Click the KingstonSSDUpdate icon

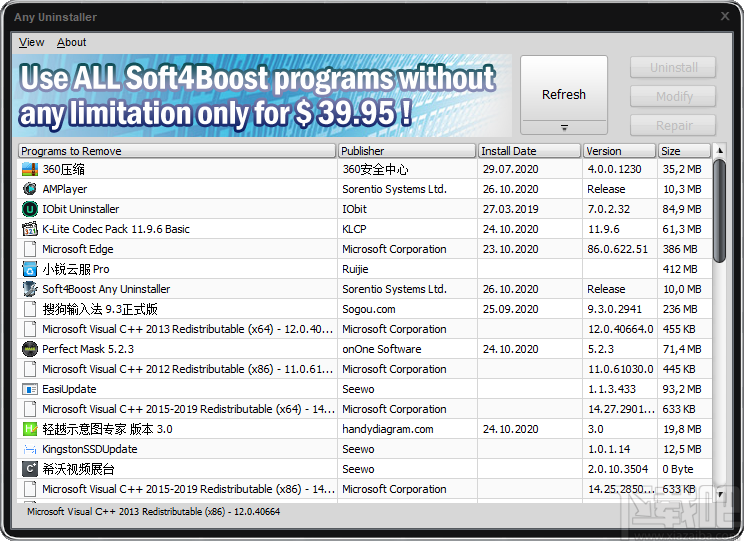coord(30,449)
